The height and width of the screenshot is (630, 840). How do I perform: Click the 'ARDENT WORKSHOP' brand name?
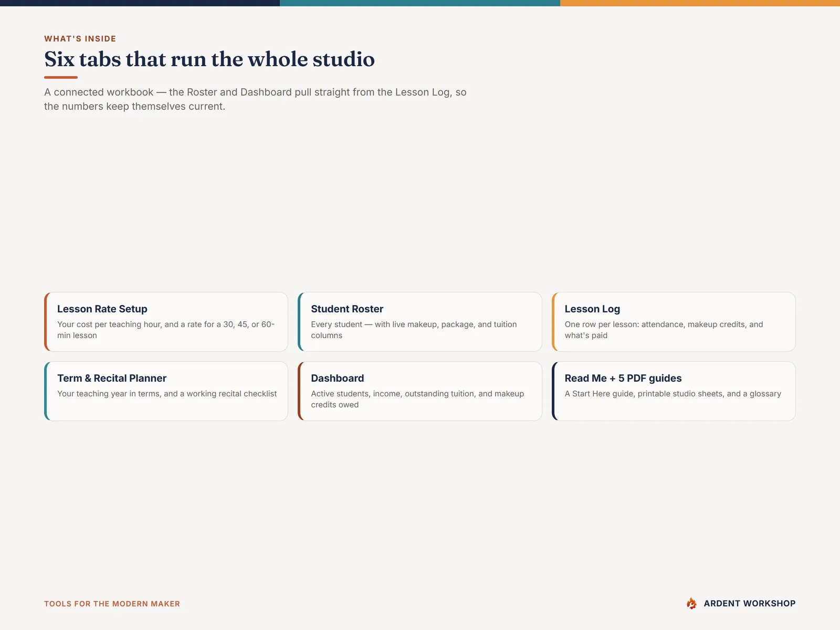749,604
